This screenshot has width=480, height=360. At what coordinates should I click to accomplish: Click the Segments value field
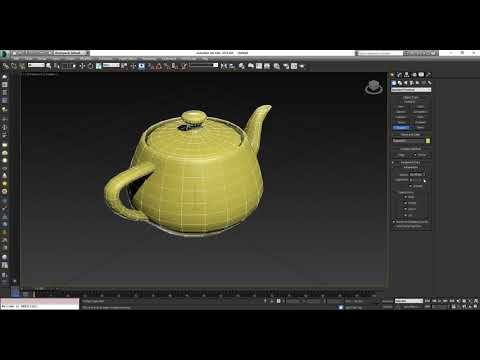click(x=416, y=180)
